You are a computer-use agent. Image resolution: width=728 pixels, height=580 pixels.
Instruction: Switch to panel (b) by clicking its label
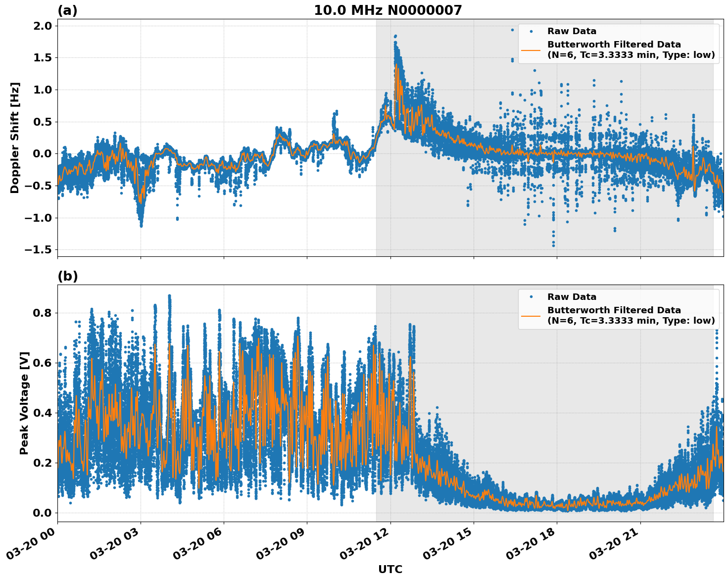point(67,275)
